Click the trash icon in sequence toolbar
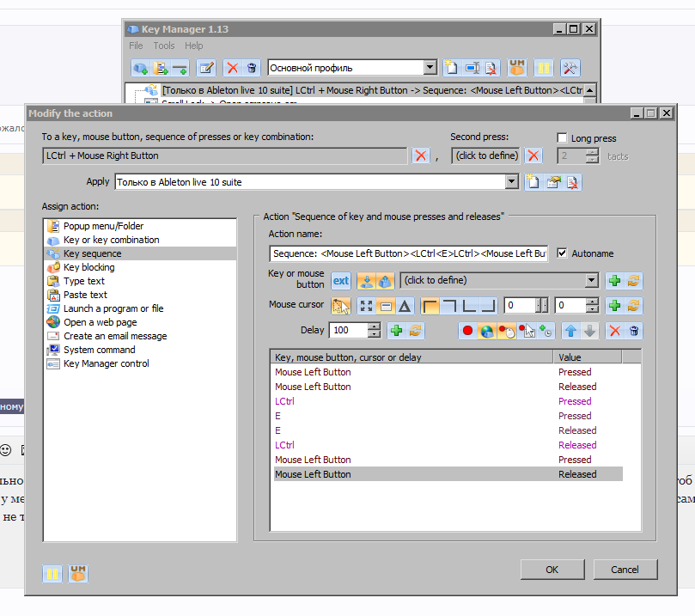The height and width of the screenshot is (616, 695). pos(634,331)
